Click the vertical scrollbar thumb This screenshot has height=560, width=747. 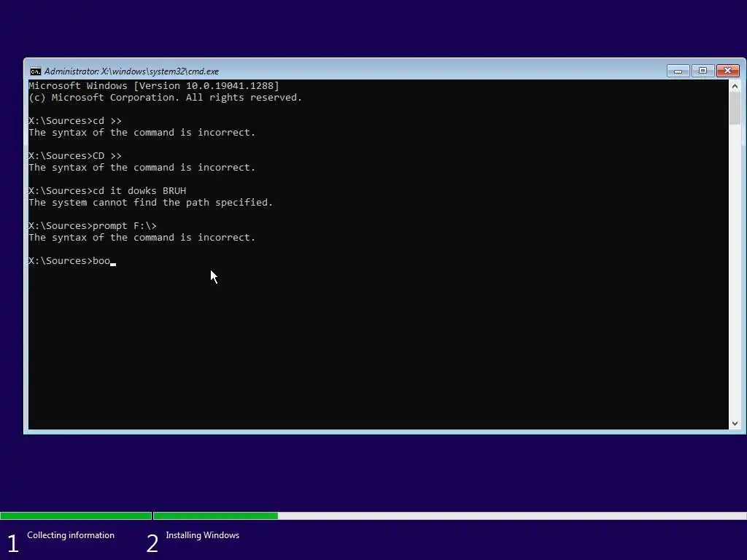click(x=735, y=109)
